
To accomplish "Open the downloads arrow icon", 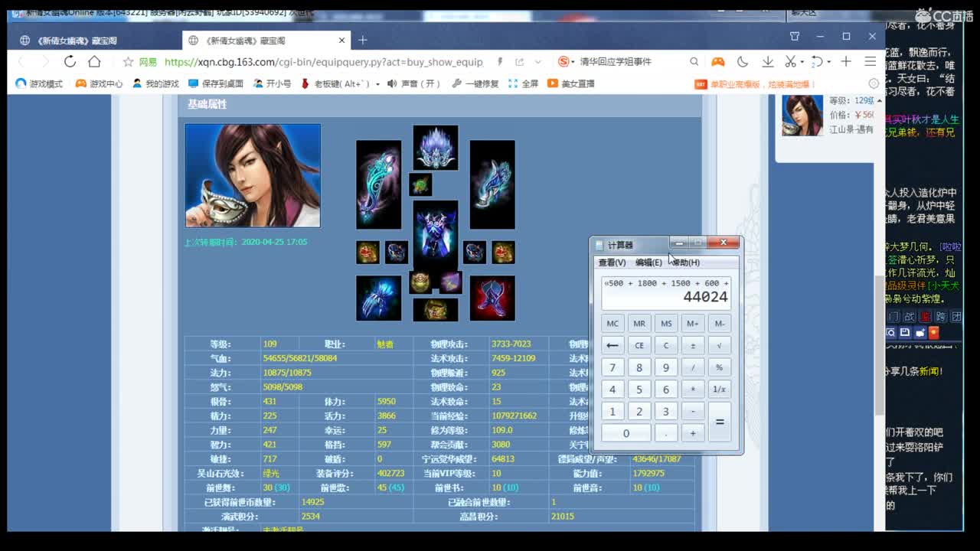I will click(x=767, y=61).
